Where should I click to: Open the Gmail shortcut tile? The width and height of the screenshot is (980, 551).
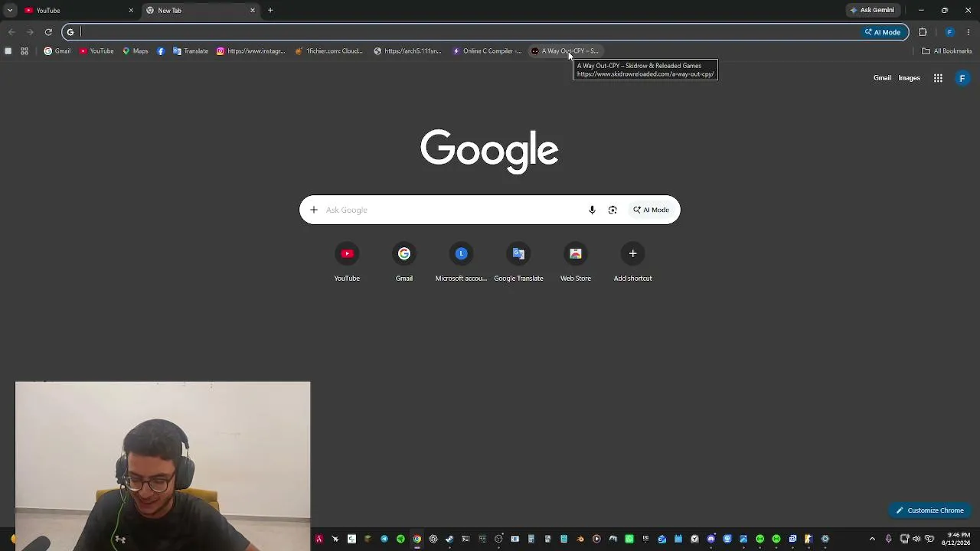(x=404, y=262)
